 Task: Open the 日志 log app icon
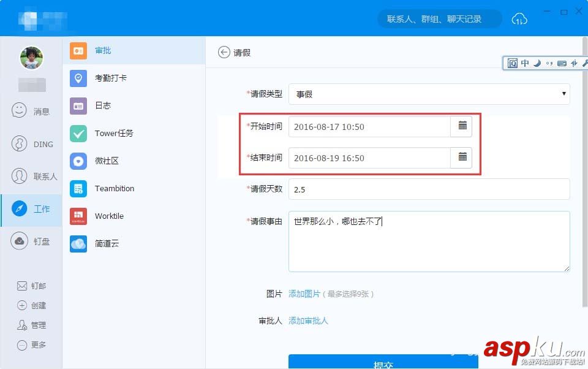click(78, 106)
